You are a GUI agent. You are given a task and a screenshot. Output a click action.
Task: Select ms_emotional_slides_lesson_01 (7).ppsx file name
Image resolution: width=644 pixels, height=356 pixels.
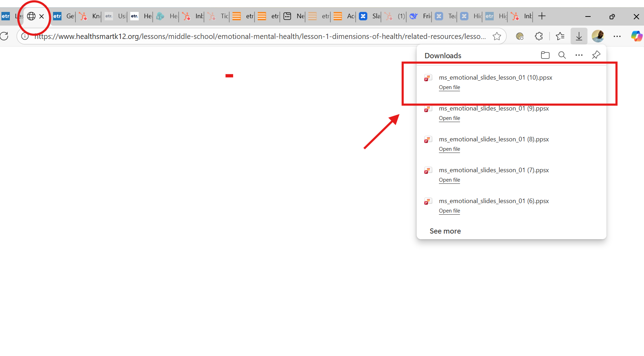pyautogui.click(x=494, y=170)
